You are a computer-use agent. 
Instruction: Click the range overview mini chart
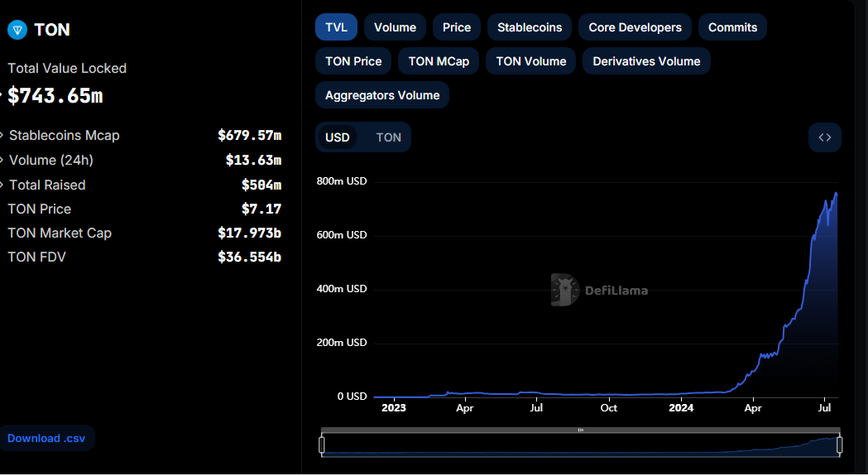[581, 445]
